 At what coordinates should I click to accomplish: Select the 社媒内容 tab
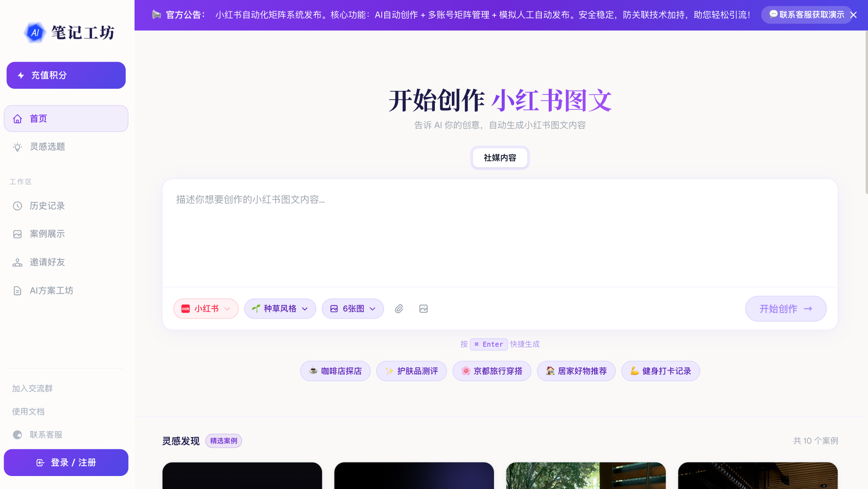click(500, 158)
